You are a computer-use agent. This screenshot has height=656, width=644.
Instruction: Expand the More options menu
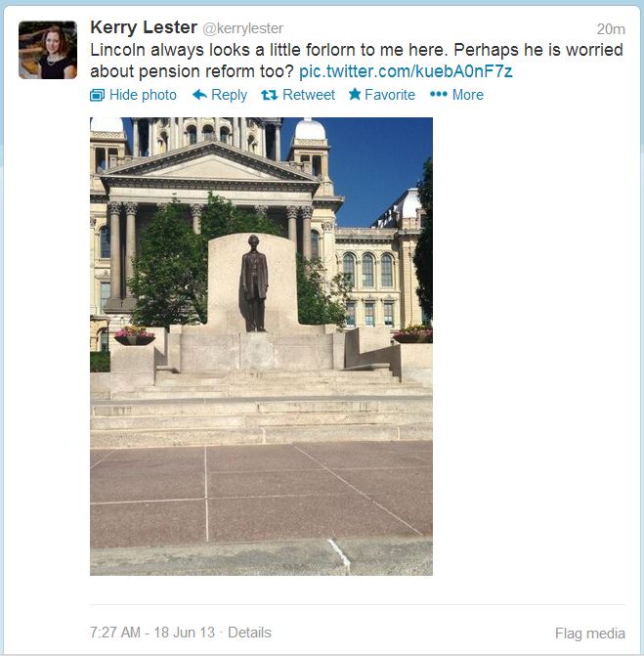456,95
